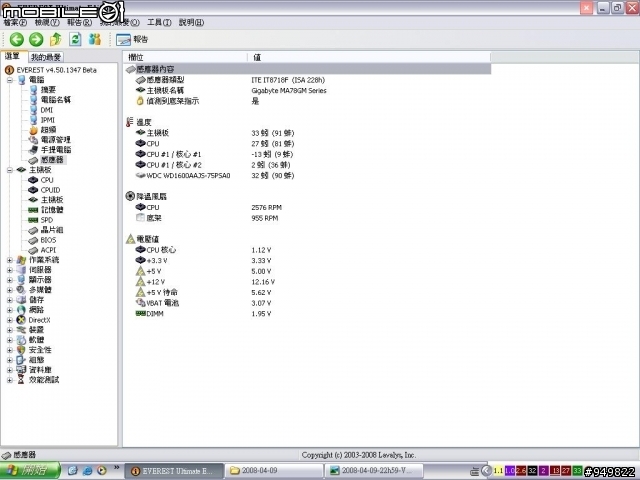The image size is (640, 480).
Task: Expand the 作業系統 tree node
Action: [x=10, y=260]
